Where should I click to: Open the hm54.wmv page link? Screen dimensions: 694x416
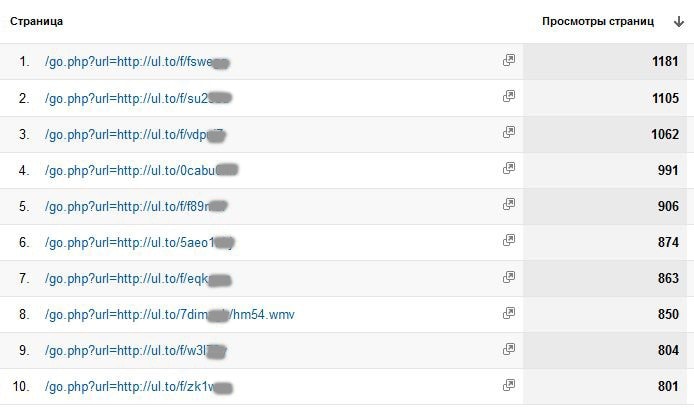[170, 315]
